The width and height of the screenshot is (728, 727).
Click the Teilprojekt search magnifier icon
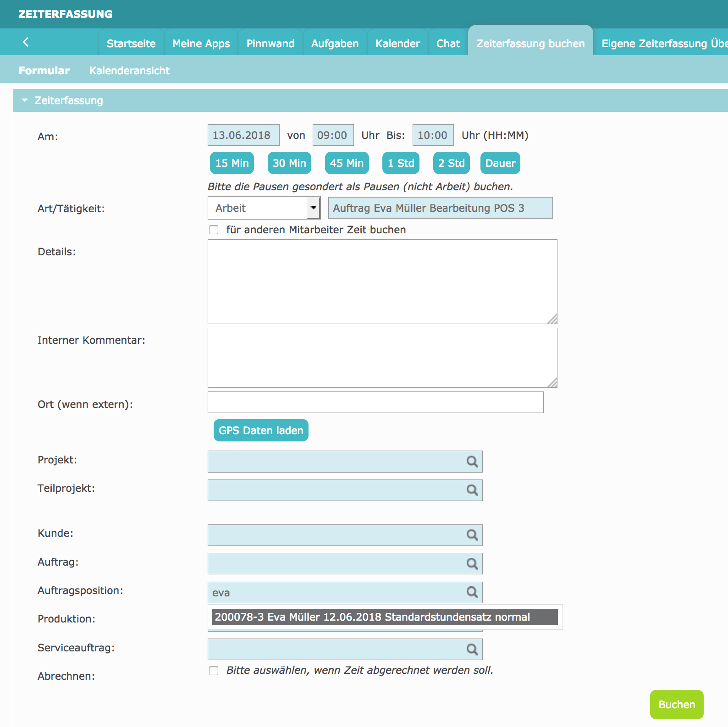pos(472,490)
